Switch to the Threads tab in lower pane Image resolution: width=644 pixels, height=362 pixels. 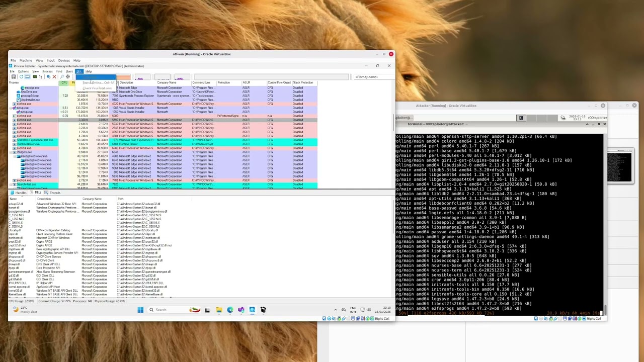53,193
